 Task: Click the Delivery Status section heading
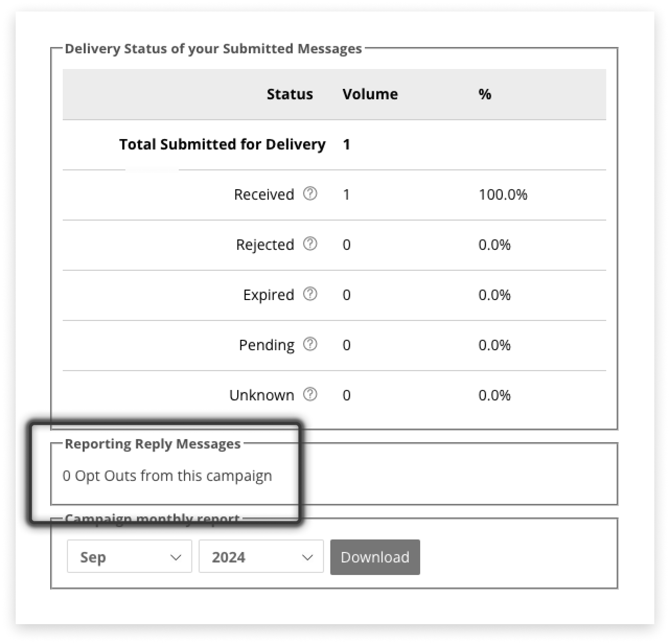[213, 49]
